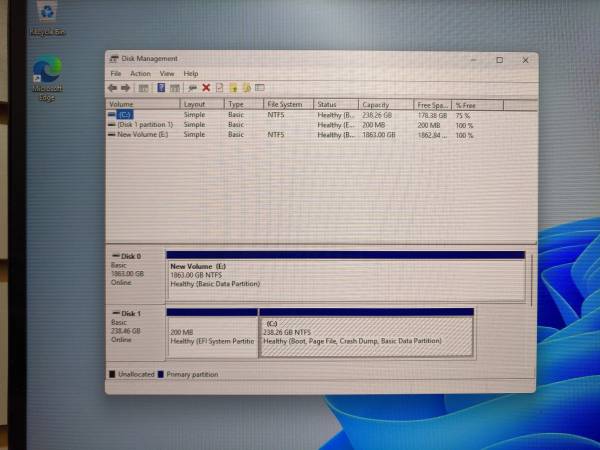This screenshot has width=600, height=450.
Task: Open the File menu
Action: 116,73
